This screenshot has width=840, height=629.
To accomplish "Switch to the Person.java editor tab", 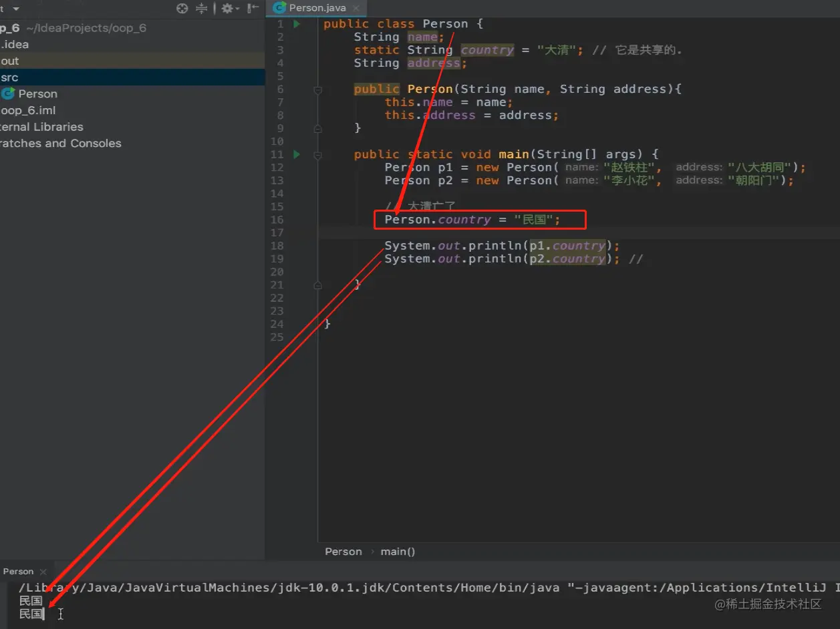I will 317,8.
